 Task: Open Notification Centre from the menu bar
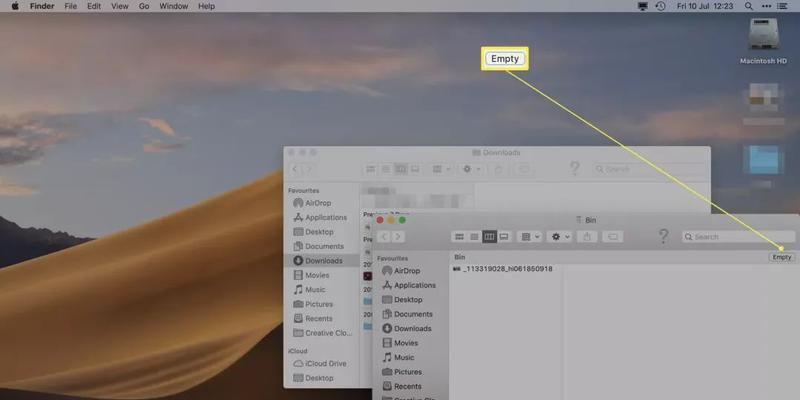pos(782,6)
